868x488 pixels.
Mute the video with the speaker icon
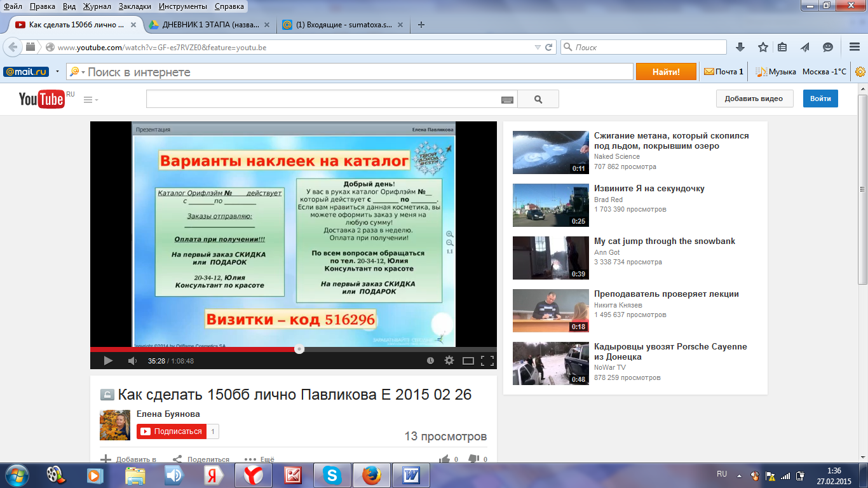(x=132, y=360)
